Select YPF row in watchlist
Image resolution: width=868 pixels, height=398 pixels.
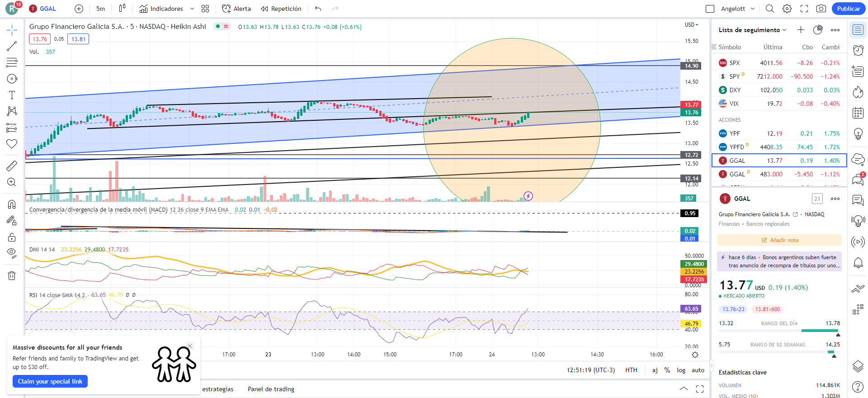[779, 133]
